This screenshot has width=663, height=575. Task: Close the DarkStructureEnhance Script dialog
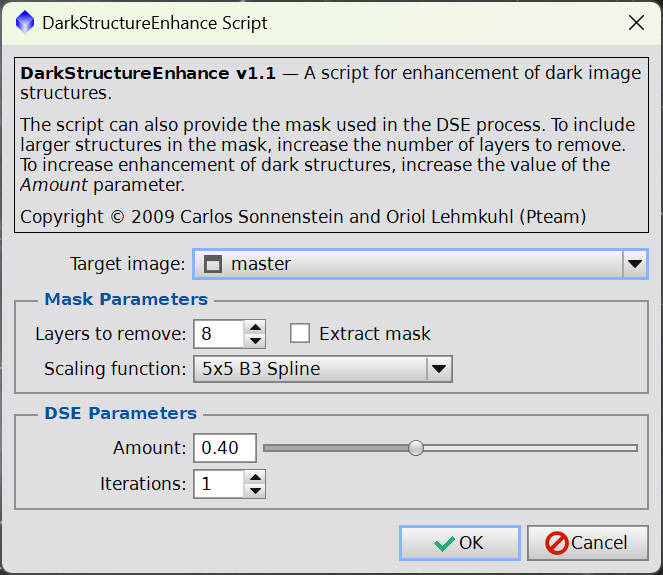pyautogui.click(x=633, y=22)
